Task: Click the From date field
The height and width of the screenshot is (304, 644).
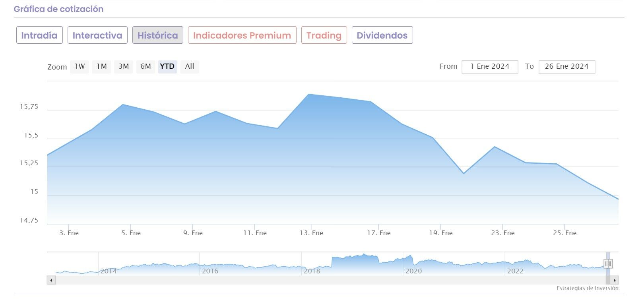Action: 490,67
